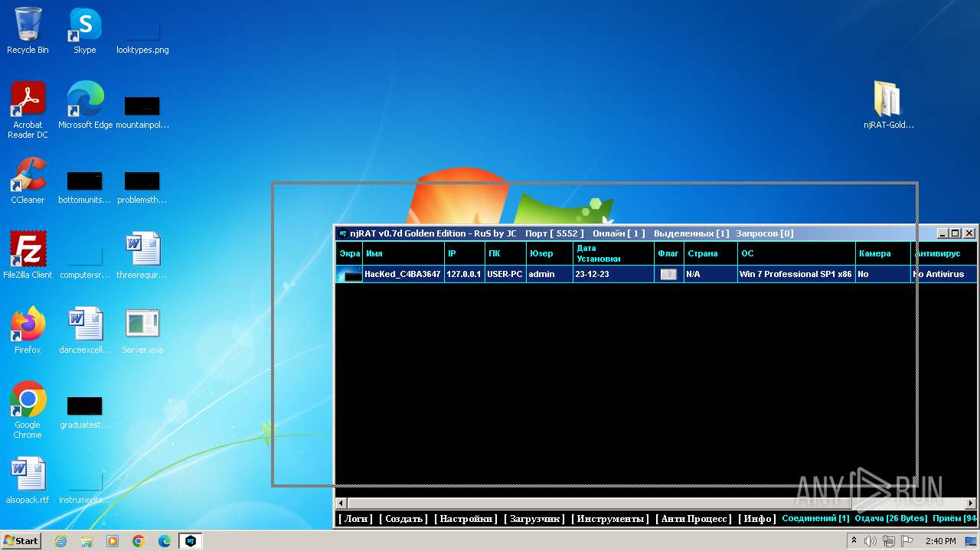This screenshot has width=980, height=551.
Task: Open Action Center flag icon
Action: point(907,541)
